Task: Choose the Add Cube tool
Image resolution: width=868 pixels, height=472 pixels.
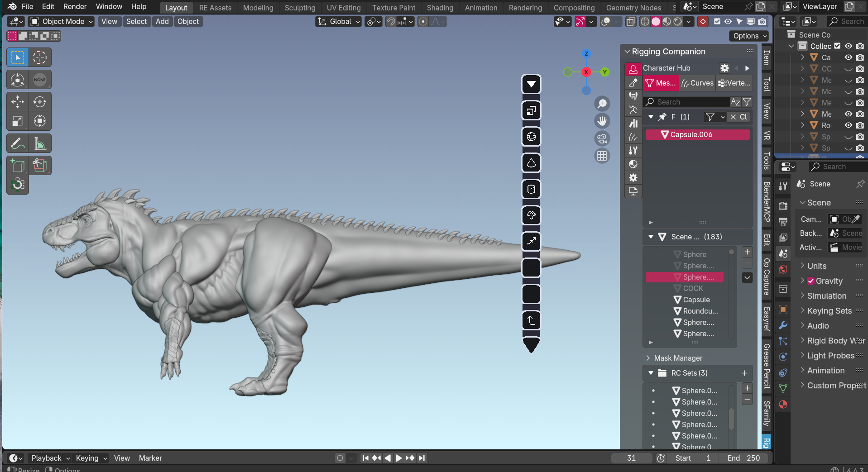Action: pos(18,166)
